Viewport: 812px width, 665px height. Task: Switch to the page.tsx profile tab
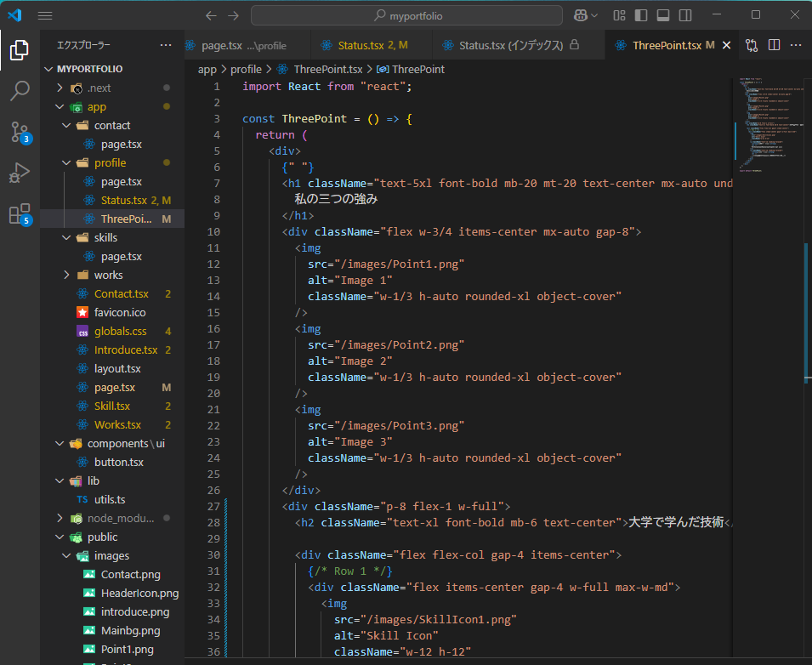[243, 45]
